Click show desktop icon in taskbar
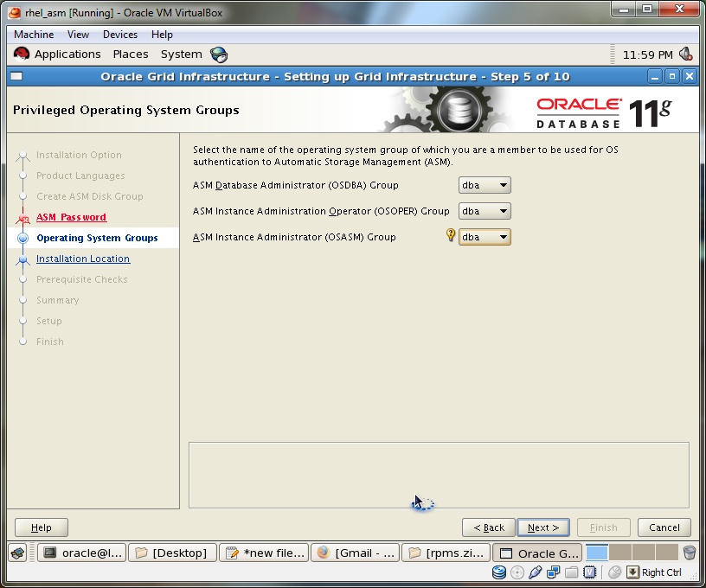The height and width of the screenshot is (588, 706). [x=18, y=553]
